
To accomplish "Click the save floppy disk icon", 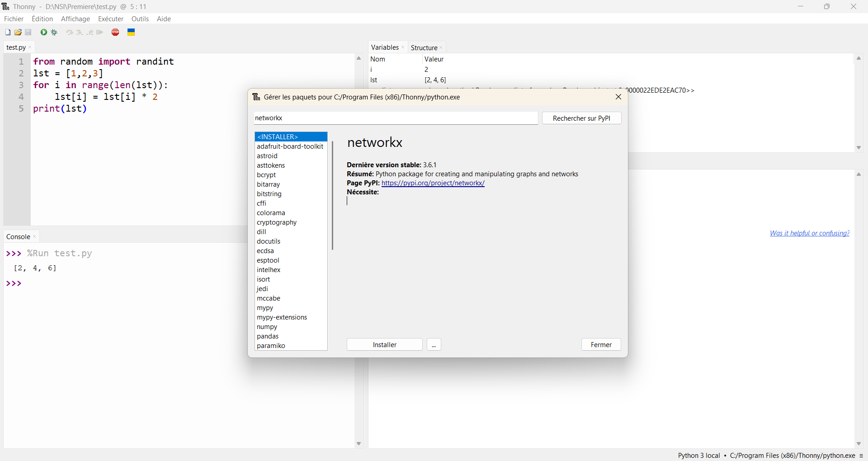I will click(x=28, y=32).
